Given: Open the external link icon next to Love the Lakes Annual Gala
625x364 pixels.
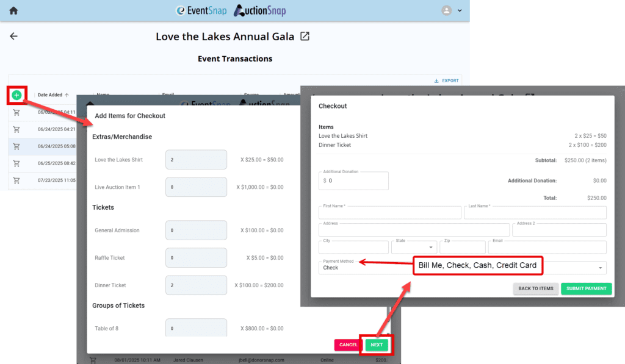Looking at the screenshot, I should click(x=305, y=37).
